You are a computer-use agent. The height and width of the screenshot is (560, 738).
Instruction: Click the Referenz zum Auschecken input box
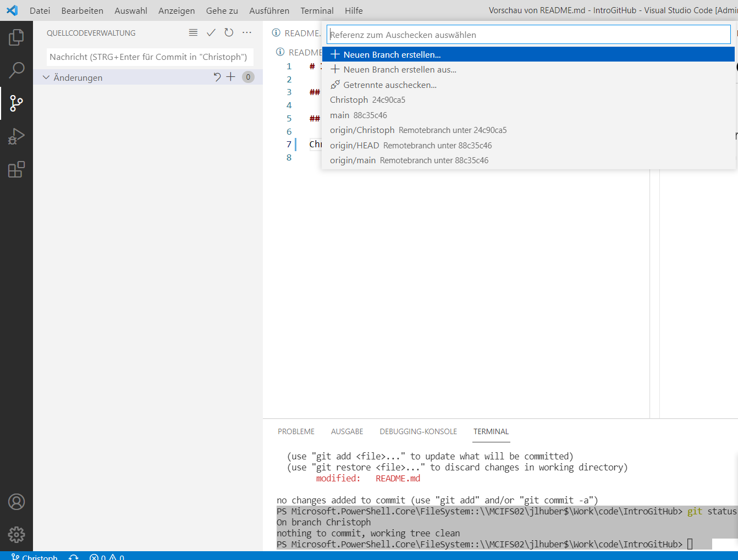pyautogui.click(x=528, y=35)
